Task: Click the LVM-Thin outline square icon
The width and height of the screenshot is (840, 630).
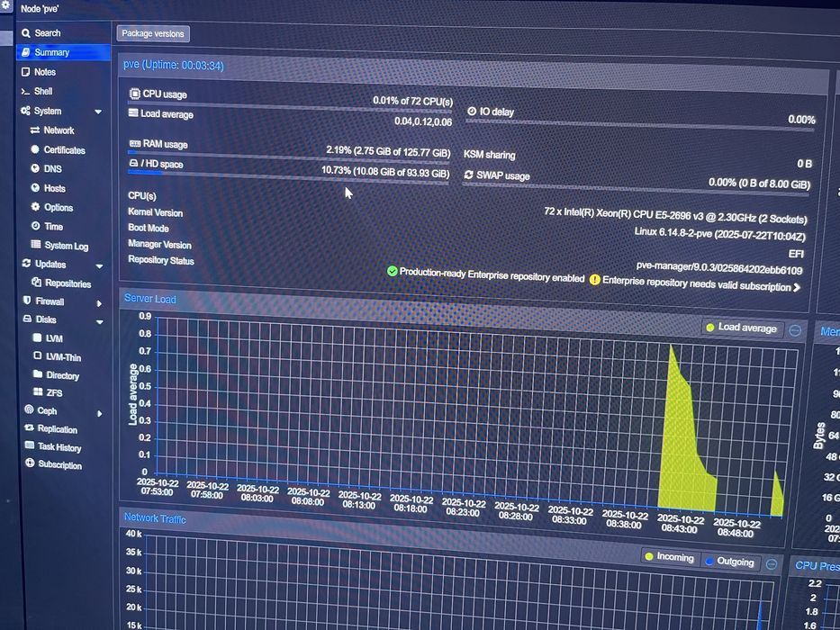Action: click(x=37, y=355)
